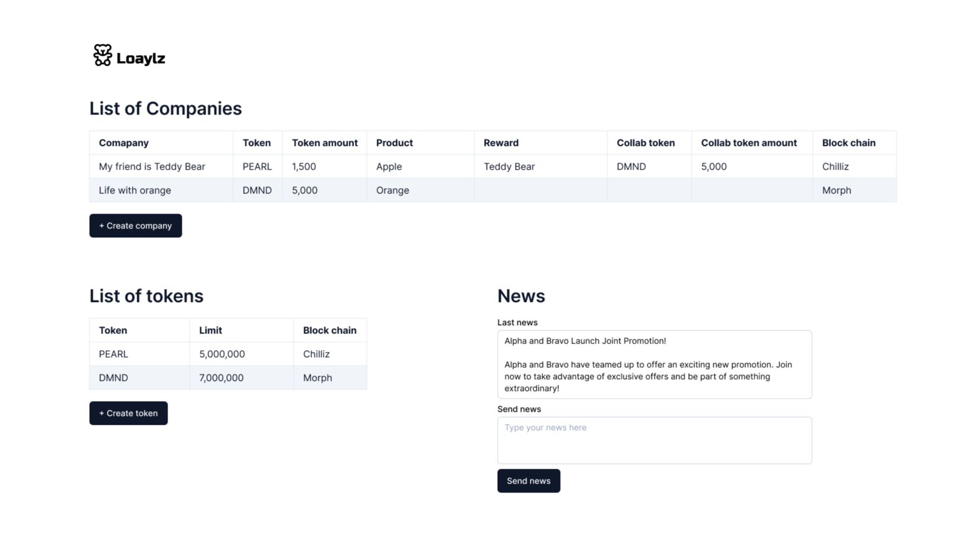Click the Loaylz teddy bear logo icon
This screenshot has width=980, height=540.
coord(103,55)
